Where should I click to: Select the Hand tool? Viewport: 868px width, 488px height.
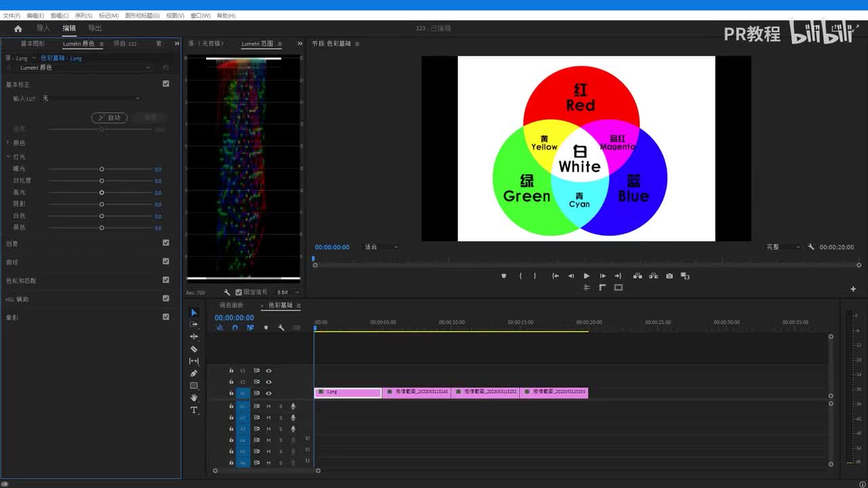(x=194, y=398)
